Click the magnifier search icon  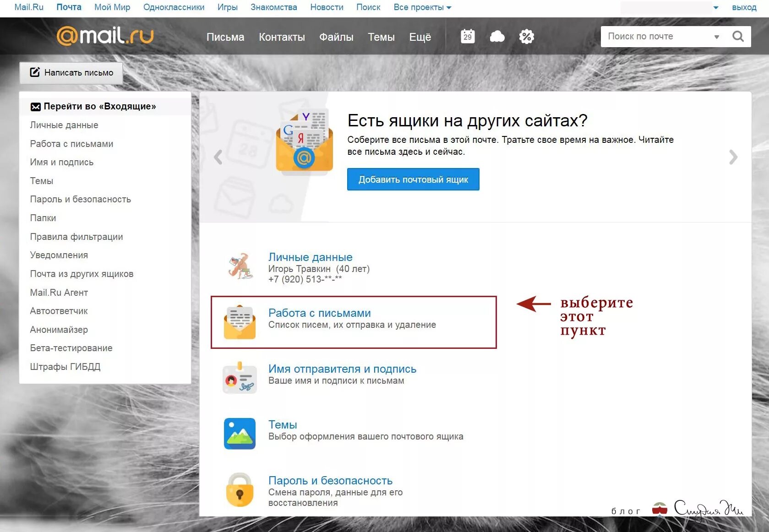click(x=738, y=37)
